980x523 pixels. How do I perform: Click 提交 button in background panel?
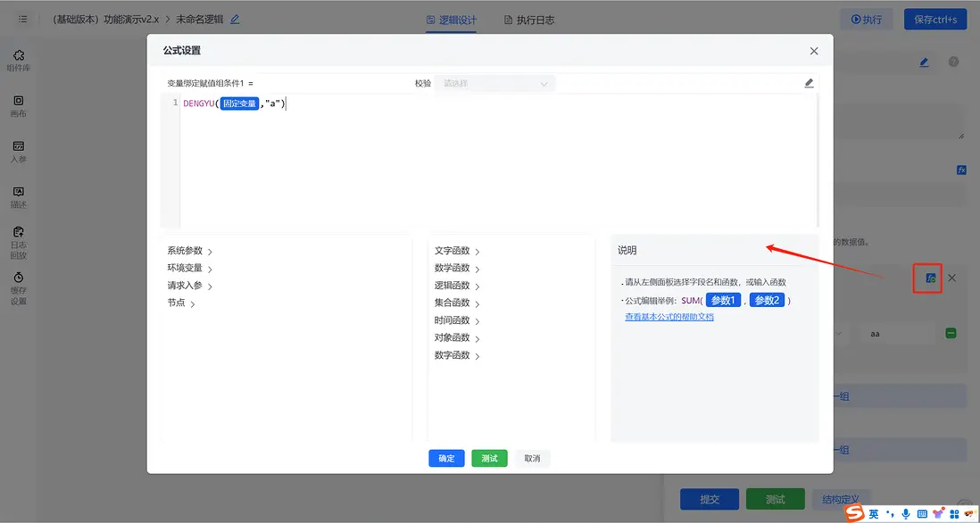(710, 499)
